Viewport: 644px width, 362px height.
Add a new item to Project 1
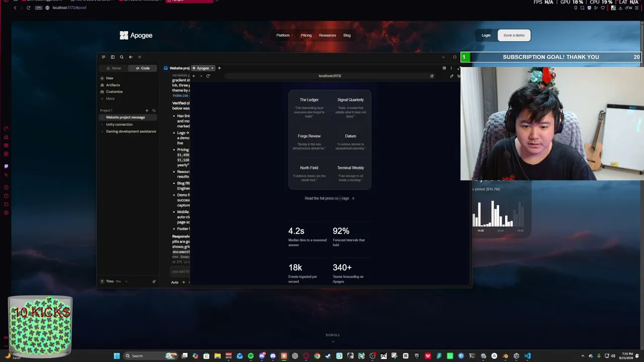(x=147, y=110)
